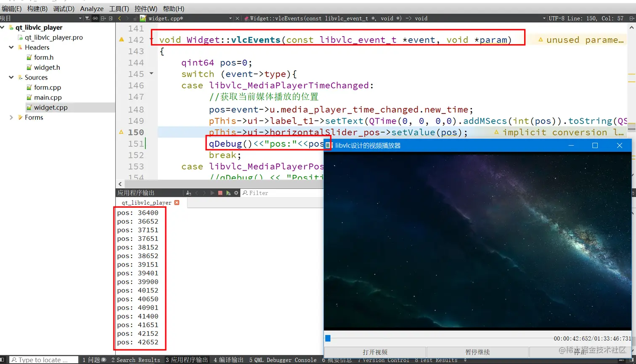
Task: Open the 构建(B) menu
Action: pyautogui.click(x=37, y=8)
